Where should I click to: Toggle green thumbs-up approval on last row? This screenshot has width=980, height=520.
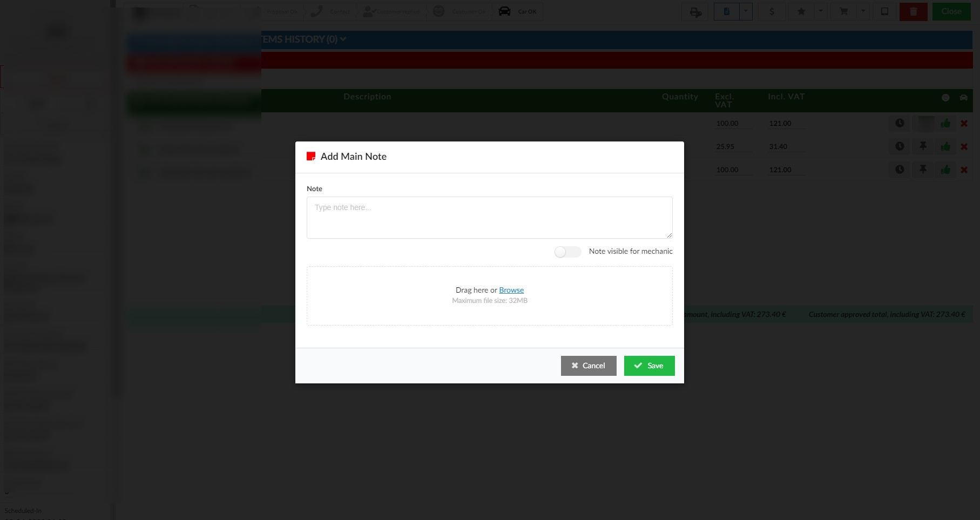(945, 170)
